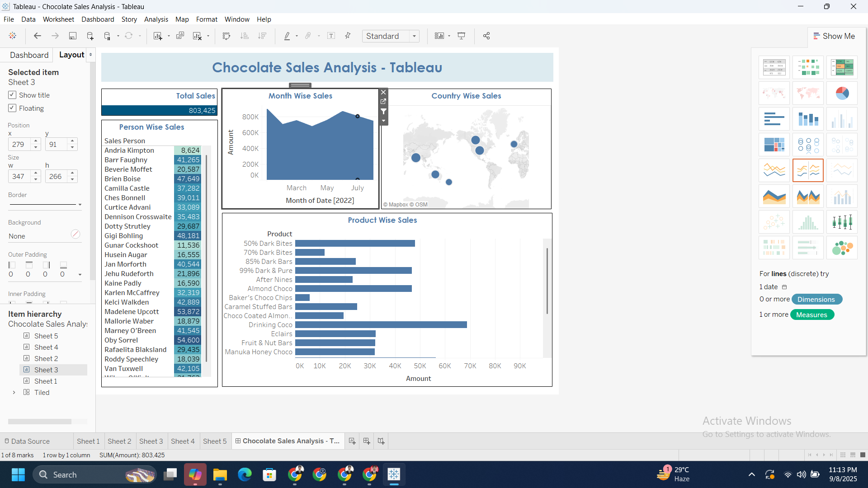Uncheck the Show title checkbox
This screenshot has width=868, height=488.
pyautogui.click(x=12, y=95)
